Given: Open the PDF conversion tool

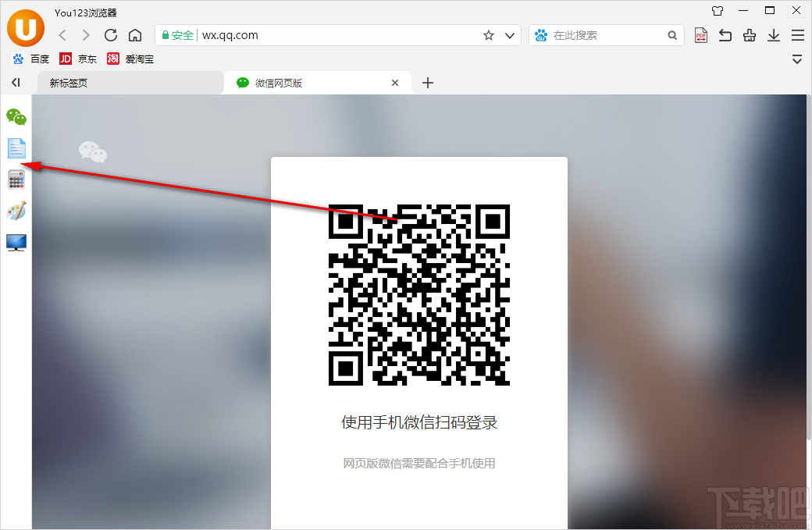Looking at the screenshot, I should 701,35.
